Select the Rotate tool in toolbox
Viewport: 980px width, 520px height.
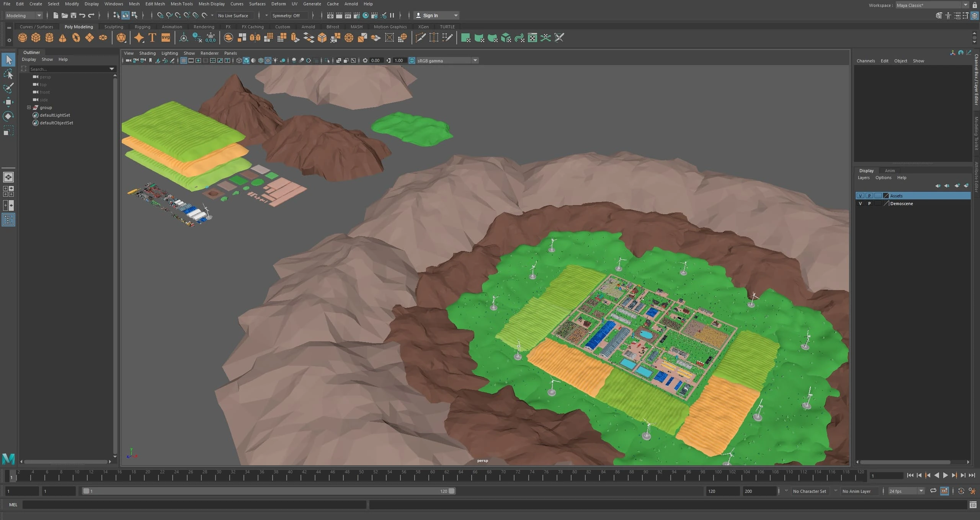pos(8,116)
